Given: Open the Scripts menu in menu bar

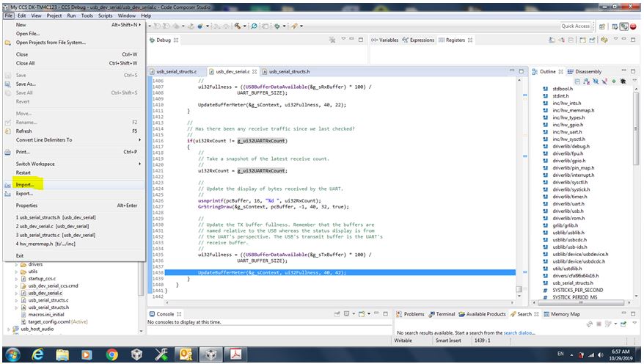Looking at the screenshot, I should tap(105, 15).
